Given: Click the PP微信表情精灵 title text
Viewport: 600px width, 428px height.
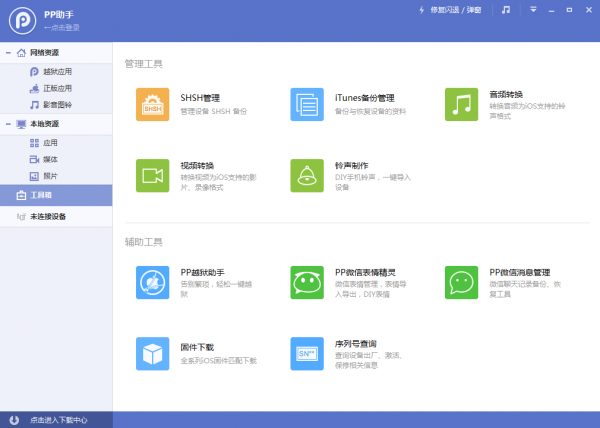Looking at the screenshot, I should (x=365, y=272).
